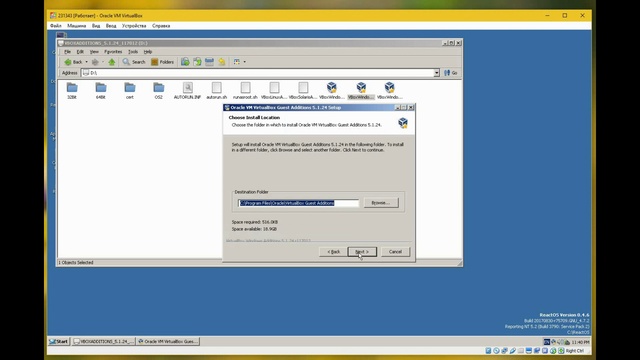Viewport: 640px width, 360px height.
Task: Go Back in the explorer toolbar
Action: pyautogui.click(x=73, y=62)
